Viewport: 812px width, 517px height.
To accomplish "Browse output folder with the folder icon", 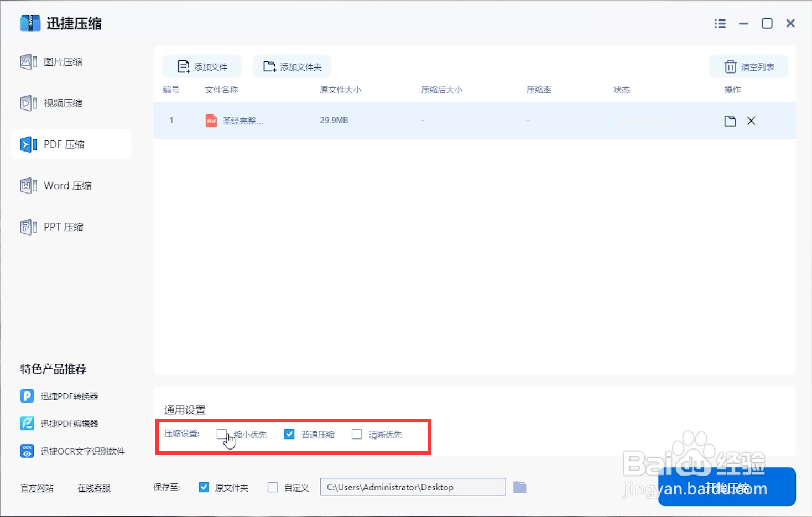I will click(x=520, y=487).
